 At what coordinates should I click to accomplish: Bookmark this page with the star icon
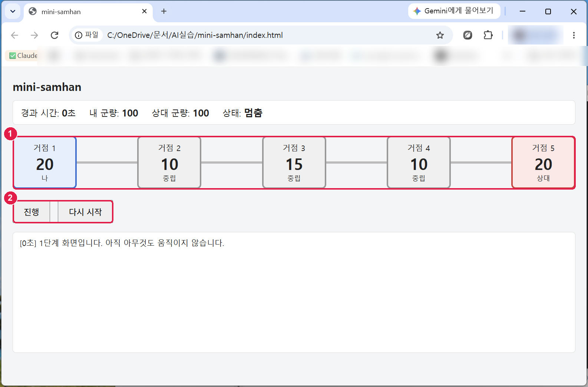pyautogui.click(x=440, y=35)
